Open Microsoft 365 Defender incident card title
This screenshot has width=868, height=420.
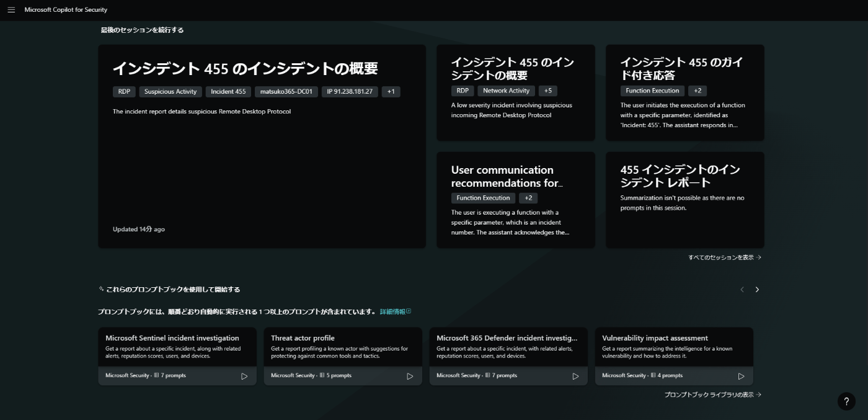[507, 338]
